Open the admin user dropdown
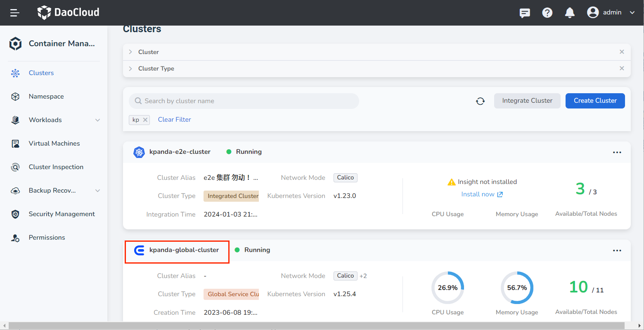The image size is (644, 330). [611, 13]
